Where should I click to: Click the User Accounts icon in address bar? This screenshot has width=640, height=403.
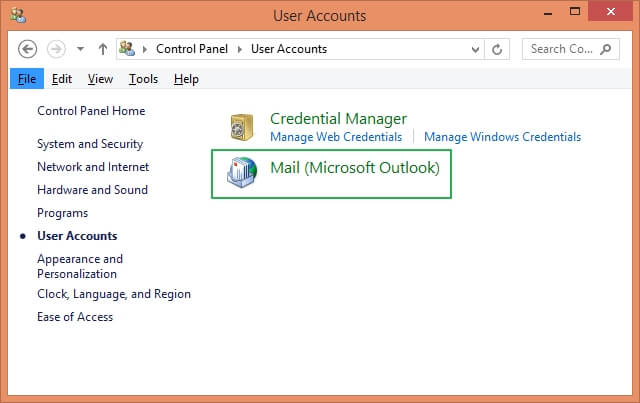[x=127, y=49]
